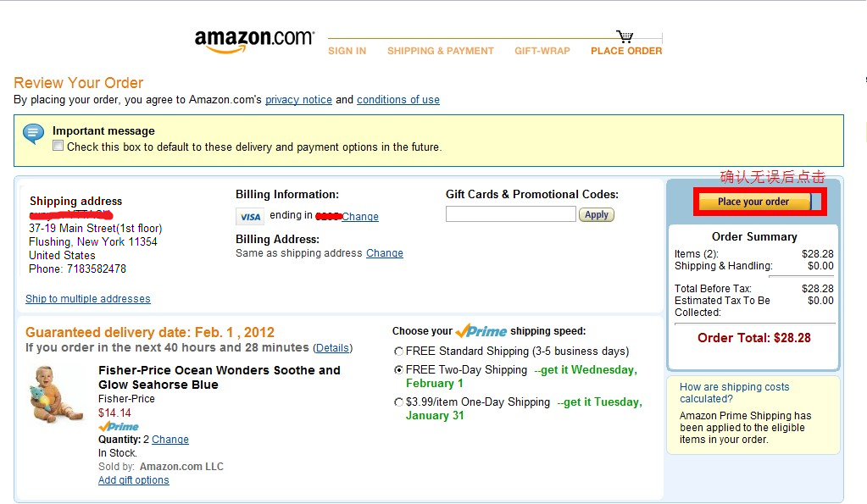Check the default delivery and payment options box

click(58, 146)
